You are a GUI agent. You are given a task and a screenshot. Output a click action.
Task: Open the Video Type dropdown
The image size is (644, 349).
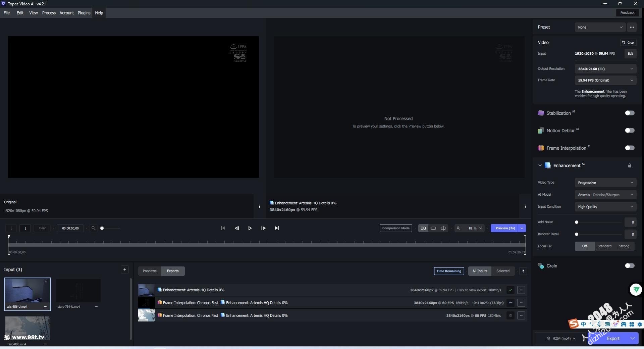click(x=605, y=183)
